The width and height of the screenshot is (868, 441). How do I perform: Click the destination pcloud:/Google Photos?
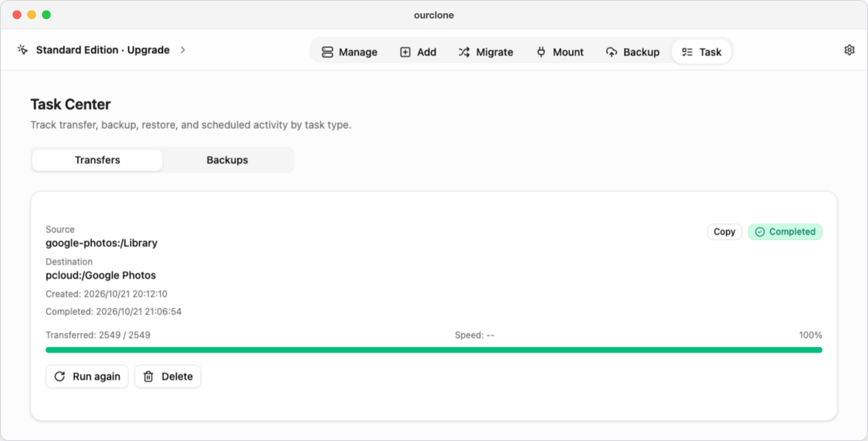point(100,275)
